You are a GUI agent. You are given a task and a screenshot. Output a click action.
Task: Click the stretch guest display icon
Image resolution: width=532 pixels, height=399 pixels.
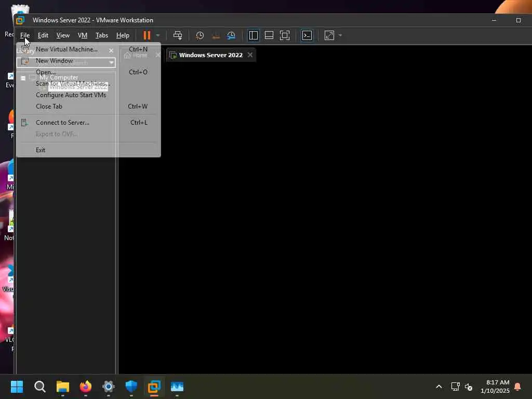coord(329,35)
